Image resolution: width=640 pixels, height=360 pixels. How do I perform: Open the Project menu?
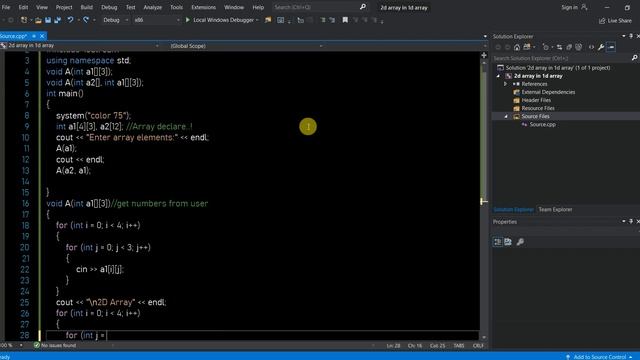64,7
